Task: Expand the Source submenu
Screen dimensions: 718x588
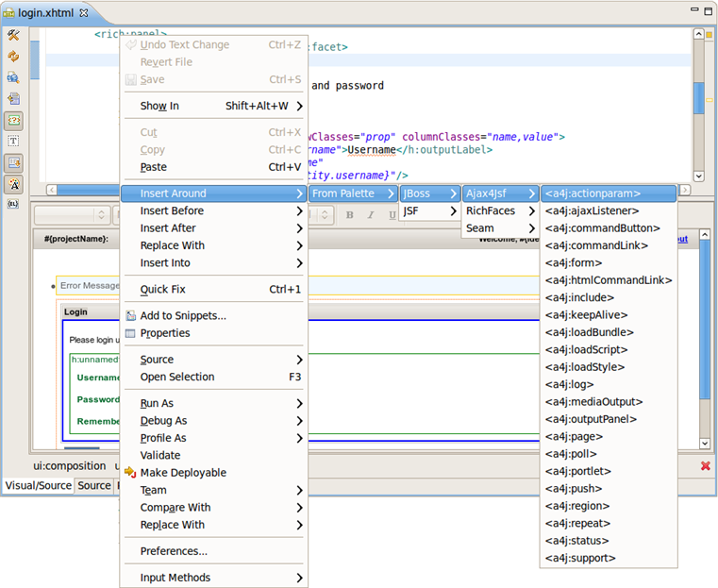Action: [214, 360]
